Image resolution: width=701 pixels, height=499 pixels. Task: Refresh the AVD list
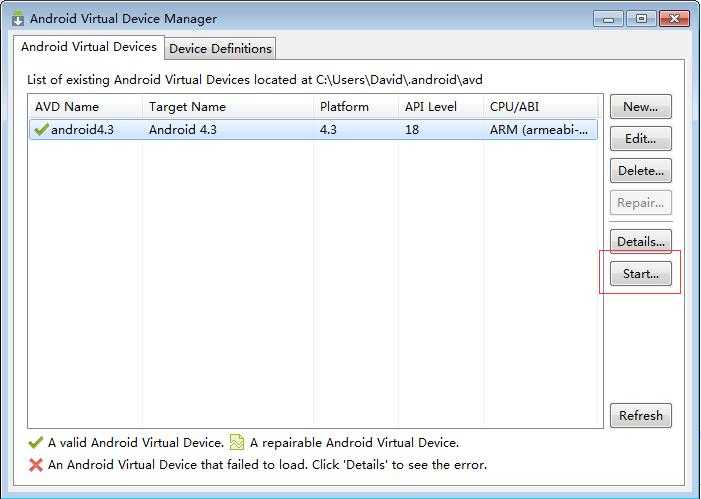click(x=641, y=415)
